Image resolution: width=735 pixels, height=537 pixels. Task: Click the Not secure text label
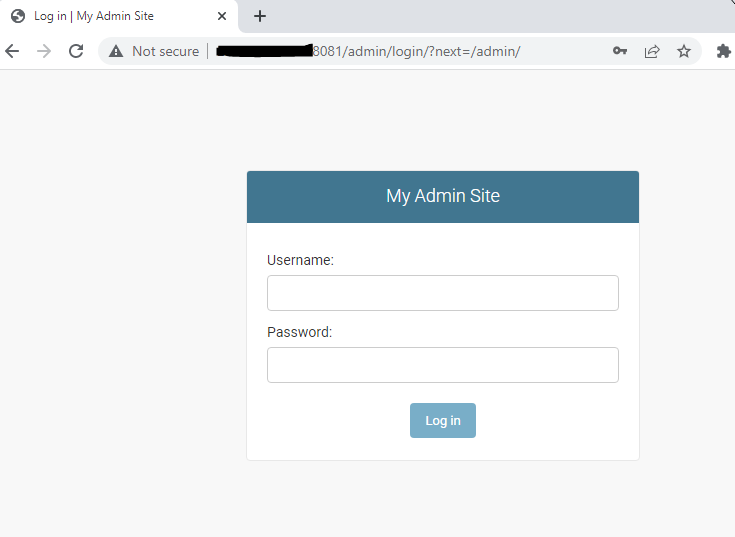(x=165, y=51)
